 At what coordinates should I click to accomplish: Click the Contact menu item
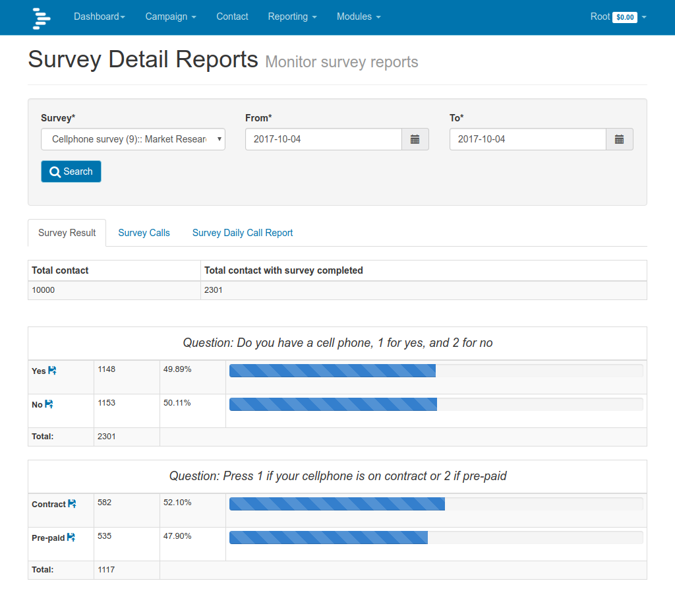[232, 17]
